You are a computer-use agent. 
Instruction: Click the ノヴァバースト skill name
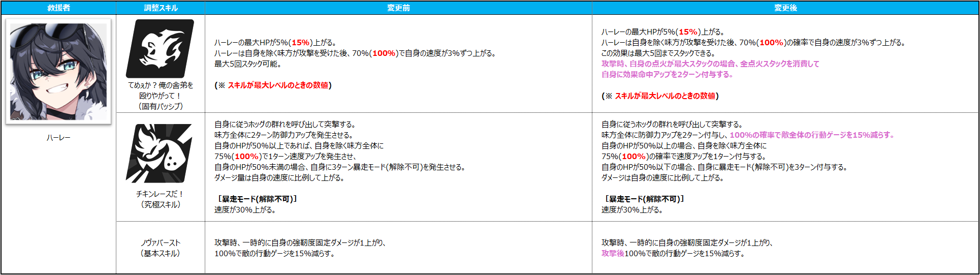161,242
